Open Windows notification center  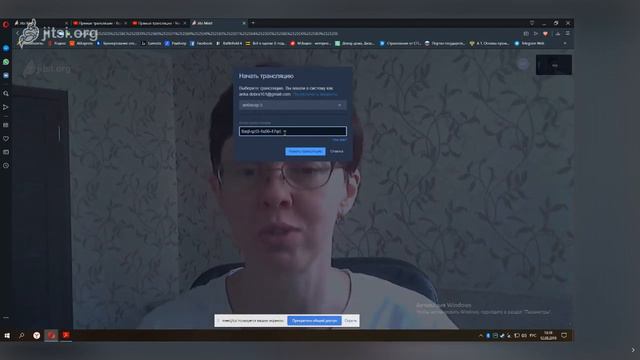[564, 336]
